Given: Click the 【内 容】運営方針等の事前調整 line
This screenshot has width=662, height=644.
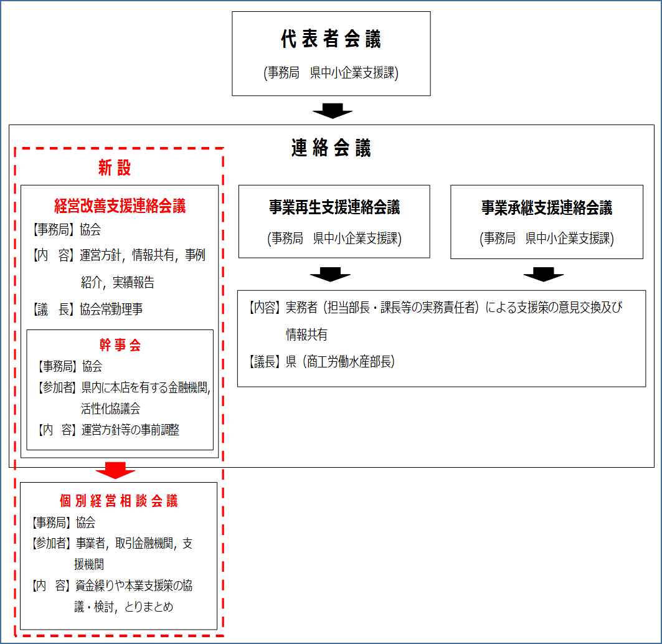Looking at the screenshot, I should click(x=108, y=430).
